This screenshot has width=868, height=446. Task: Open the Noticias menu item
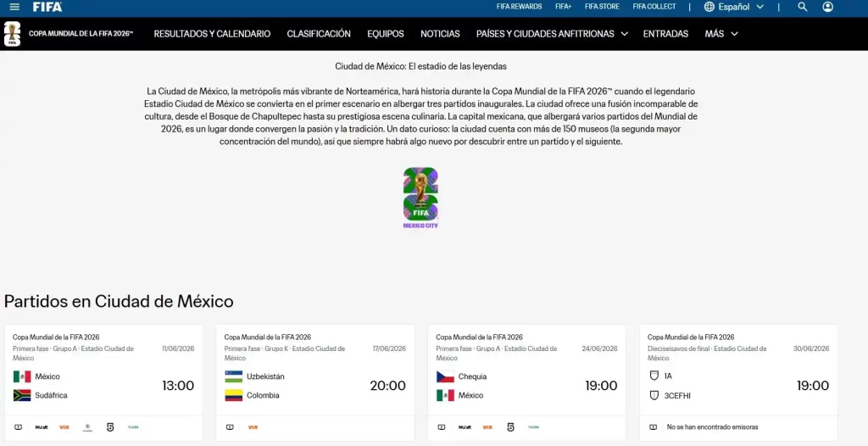(440, 34)
